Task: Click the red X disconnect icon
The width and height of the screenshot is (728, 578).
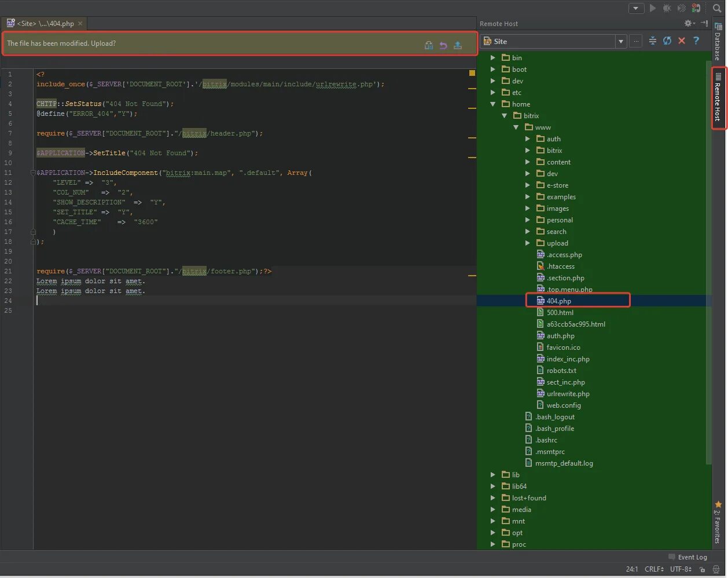Action: 682,41
